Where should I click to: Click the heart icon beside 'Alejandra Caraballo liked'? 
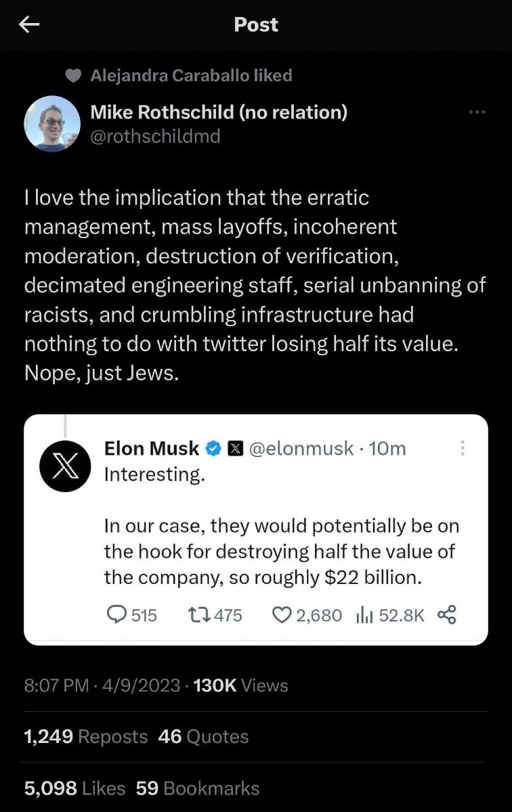[73, 76]
